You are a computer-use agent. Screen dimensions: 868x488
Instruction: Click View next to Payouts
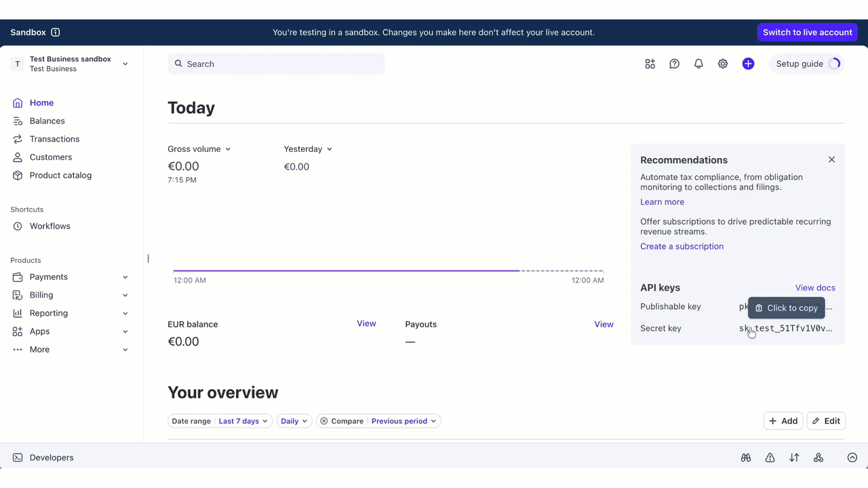(604, 325)
